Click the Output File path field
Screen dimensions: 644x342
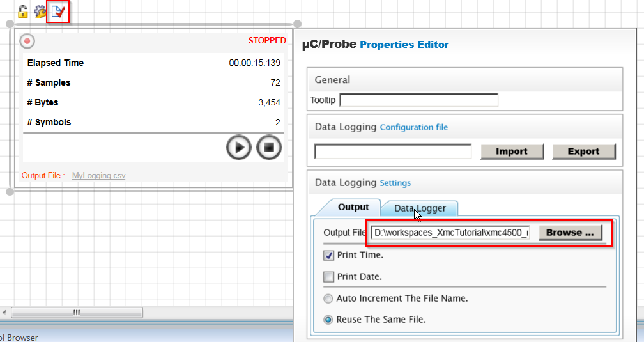[x=450, y=233]
